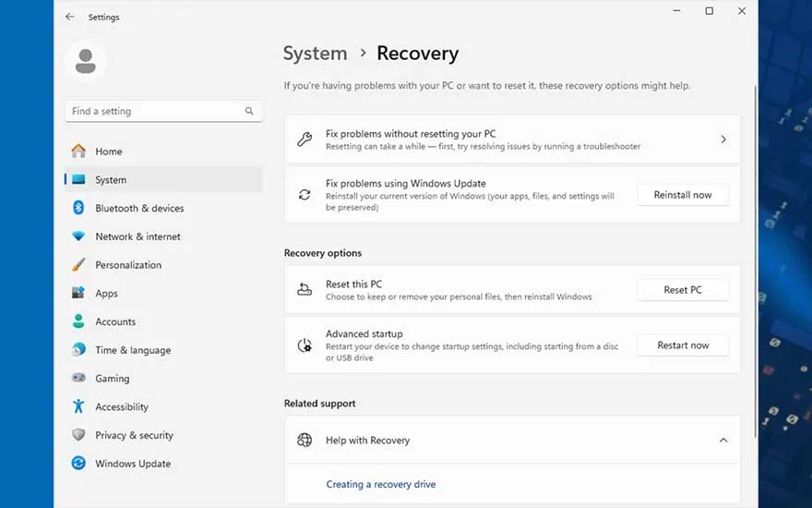The width and height of the screenshot is (812, 508).
Task: Select the Apps menu item
Action: pyautogui.click(x=106, y=294)
